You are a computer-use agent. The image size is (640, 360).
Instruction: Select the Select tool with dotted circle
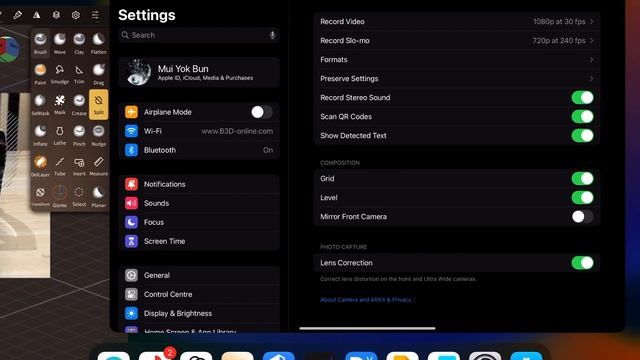tap(79, 196)
